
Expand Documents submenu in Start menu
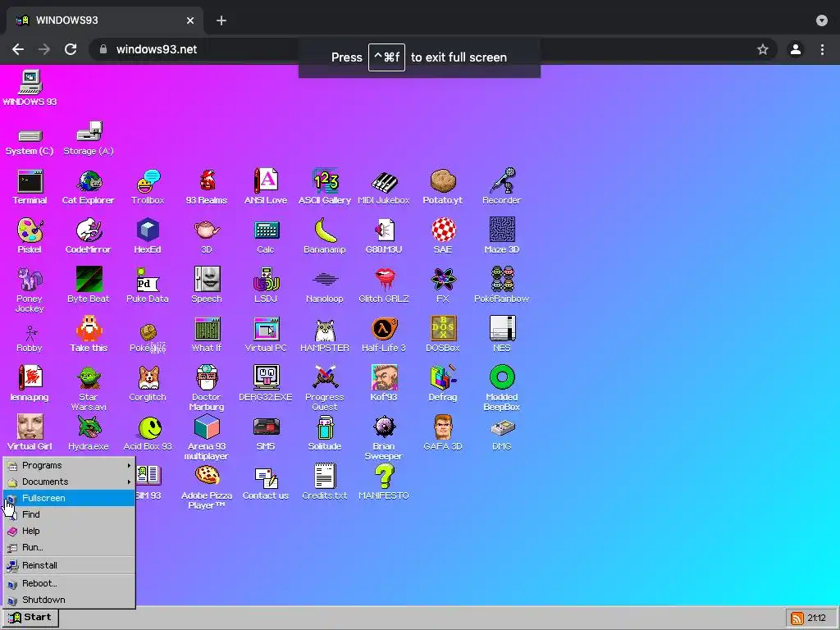click(x=69, y=482)
